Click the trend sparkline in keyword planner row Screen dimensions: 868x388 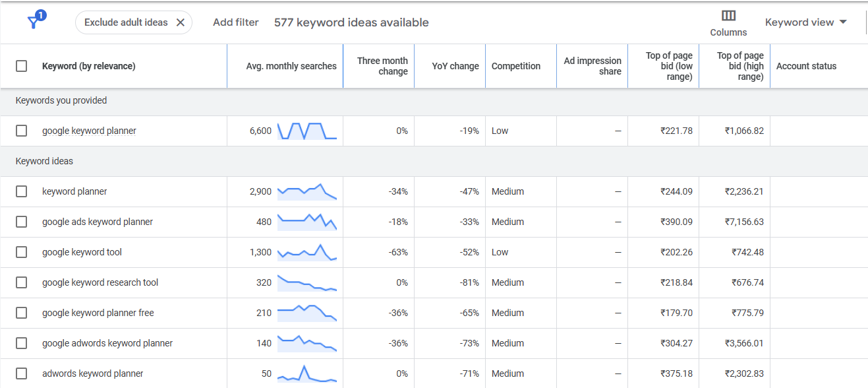point(307,191)
